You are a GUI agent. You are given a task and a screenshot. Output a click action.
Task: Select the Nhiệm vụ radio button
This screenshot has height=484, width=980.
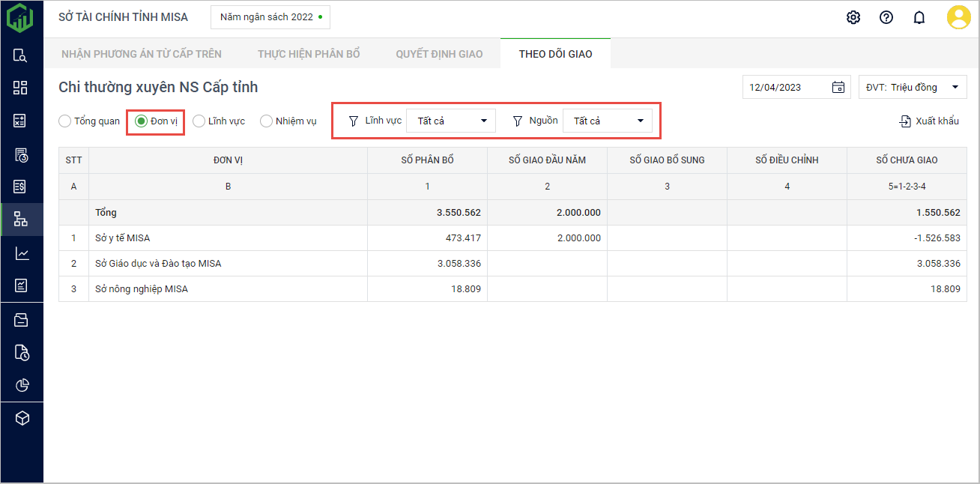[266, 121]
